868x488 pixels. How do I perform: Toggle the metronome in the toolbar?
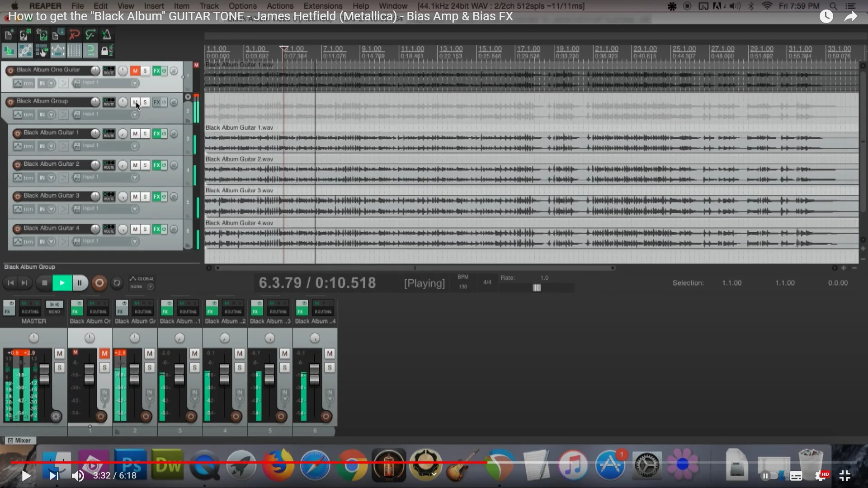click(107, 35)
